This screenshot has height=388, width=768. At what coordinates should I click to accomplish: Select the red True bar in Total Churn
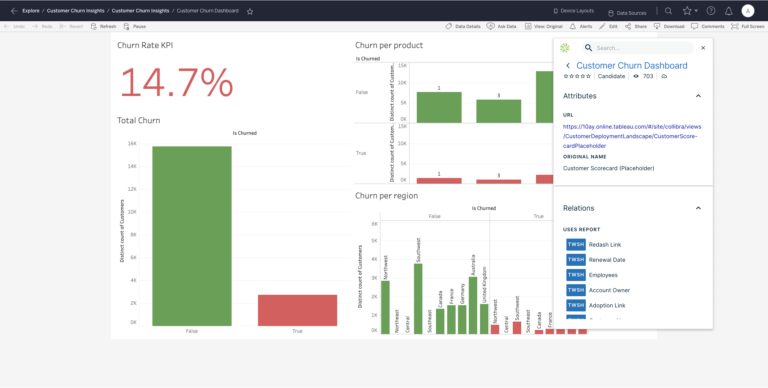(297, 311)
